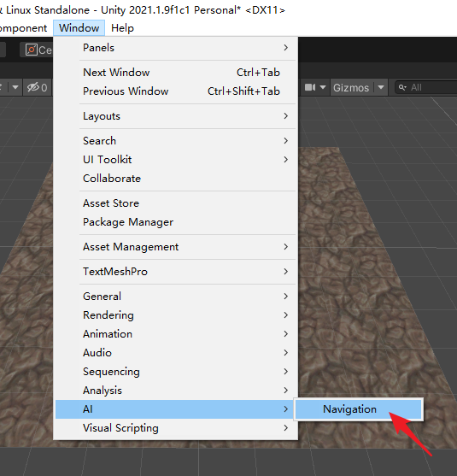Select the AI menu entry
457x476 pixels.
(x=175, y=409)
